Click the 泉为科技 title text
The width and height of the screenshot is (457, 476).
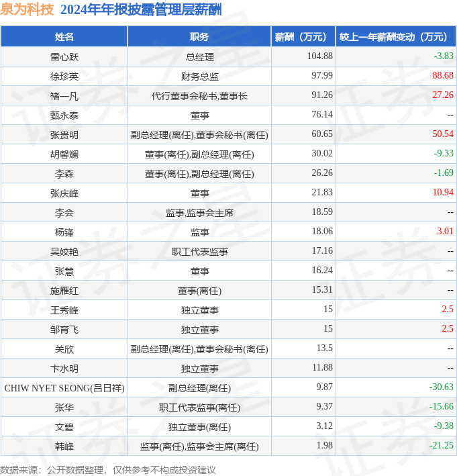27,9
